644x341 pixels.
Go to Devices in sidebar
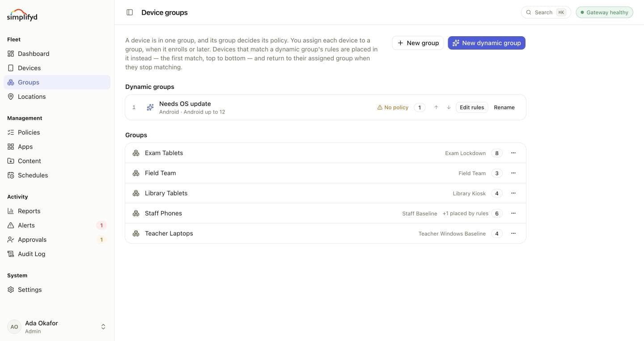tap(57, 68)
